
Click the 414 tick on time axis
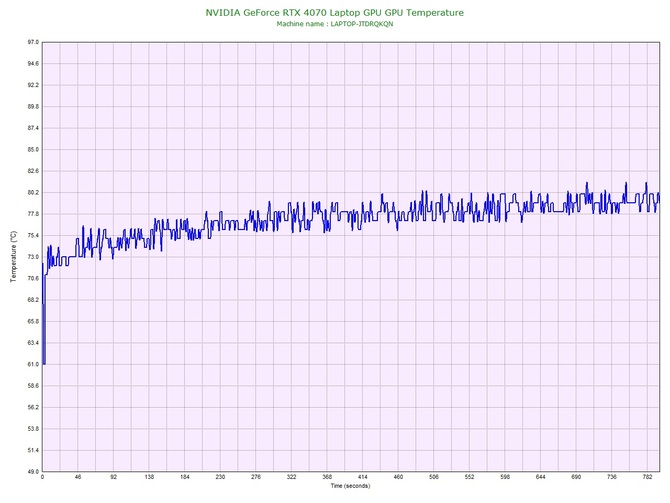pyautogui.click(x=362, y=477)
